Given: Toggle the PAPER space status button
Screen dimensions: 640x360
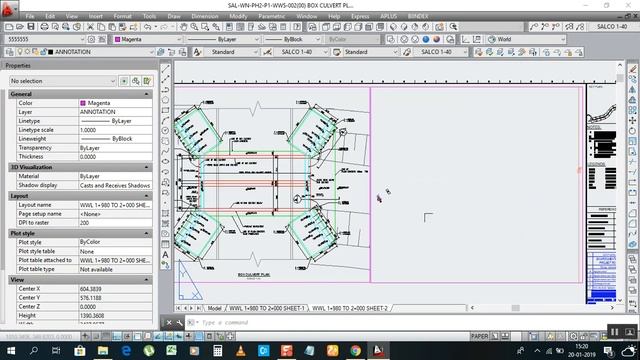Looking at the screenshot, I should click(x=480, y=336).
